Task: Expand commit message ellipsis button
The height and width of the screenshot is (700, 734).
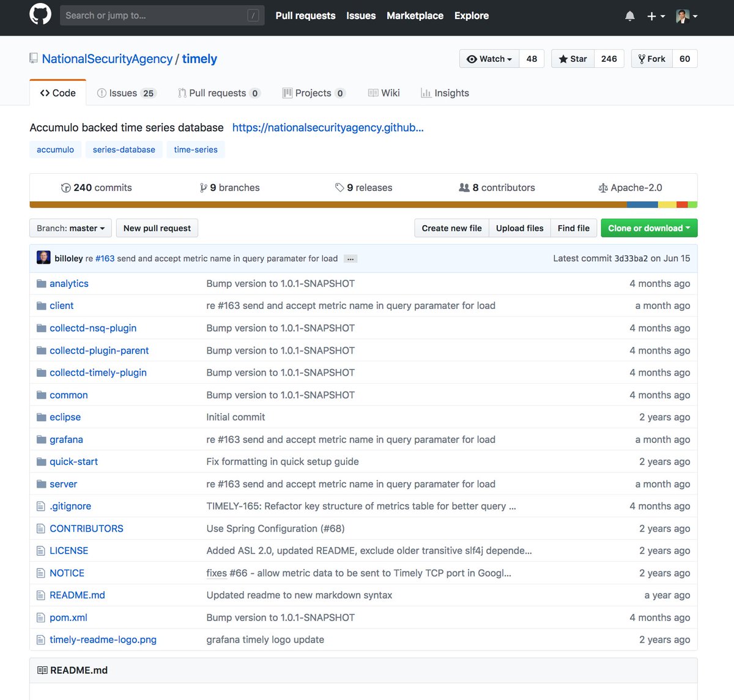Action: tap(350, 259)
